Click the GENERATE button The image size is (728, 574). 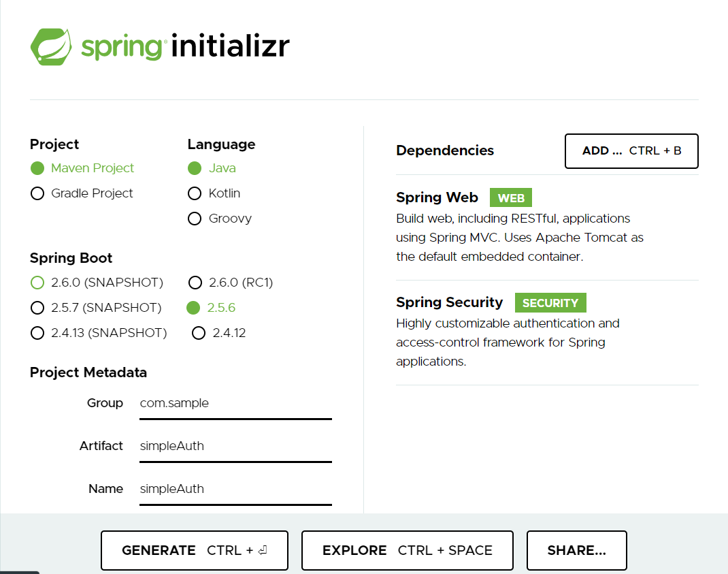tap(194, 550)
